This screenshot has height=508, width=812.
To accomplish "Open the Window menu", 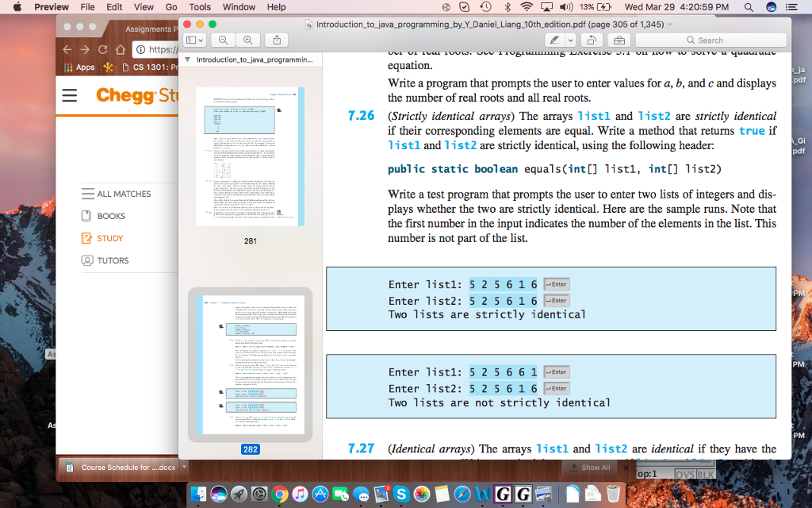I will 239,6.
